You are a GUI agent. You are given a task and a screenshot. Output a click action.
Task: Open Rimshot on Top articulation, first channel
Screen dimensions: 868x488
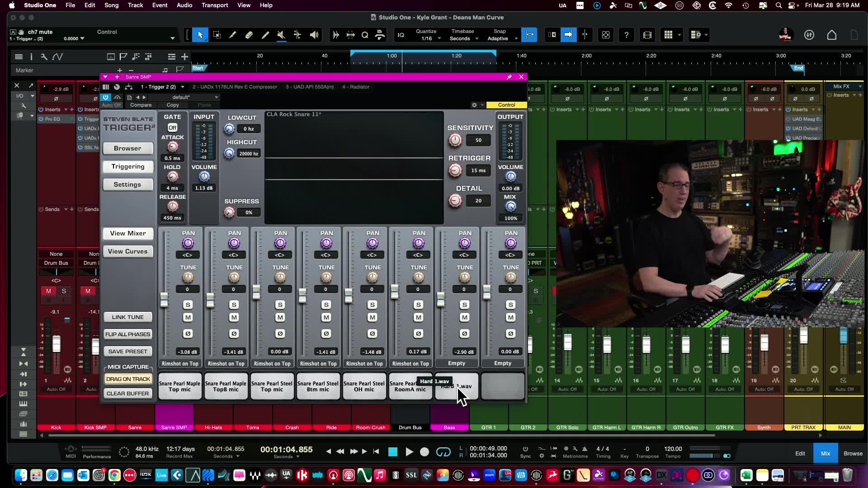pos(180,363)
